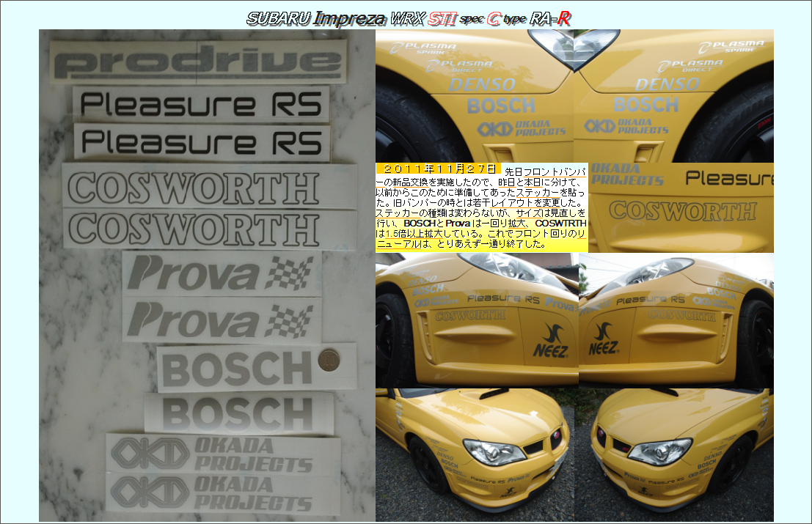812x524 pixels.
Task: Open the top-right mirrored fender decal photo
Action: tap(673, 95)
